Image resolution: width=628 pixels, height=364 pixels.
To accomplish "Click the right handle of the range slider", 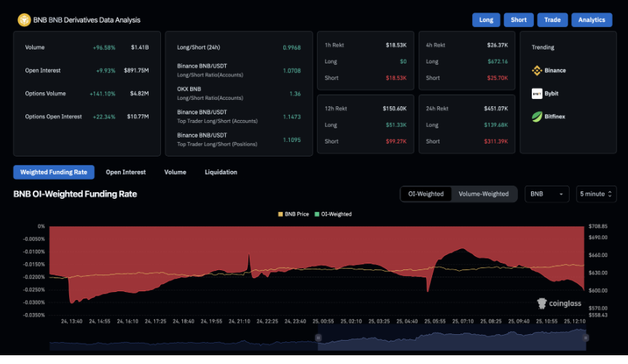I will 586,338.
